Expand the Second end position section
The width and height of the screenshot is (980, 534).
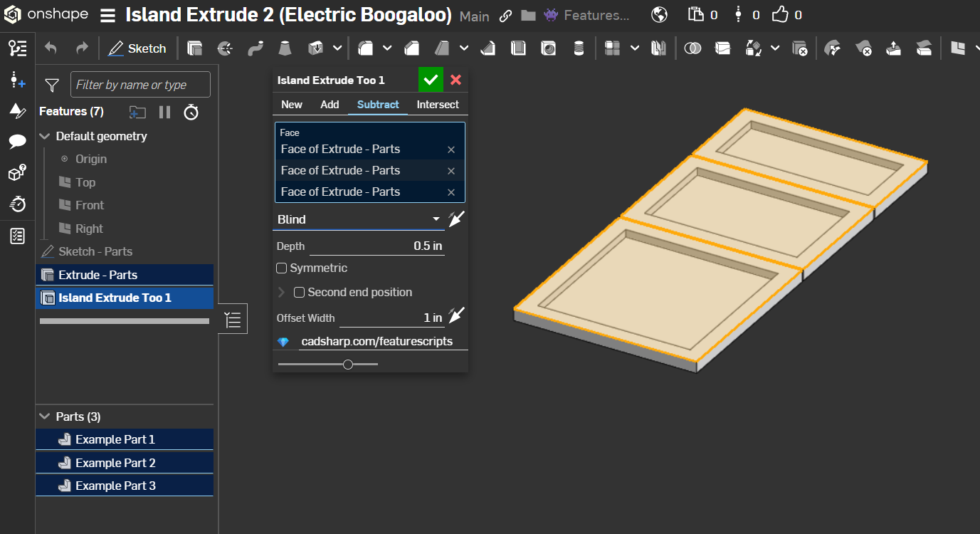(281, 293)
